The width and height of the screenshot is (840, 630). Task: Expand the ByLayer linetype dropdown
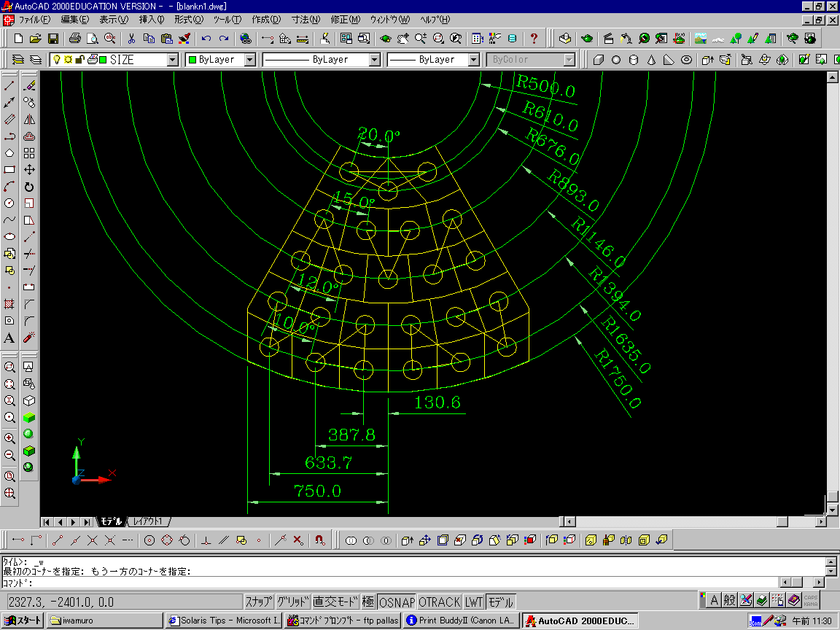pyautogui.click(x=375, y=60)
